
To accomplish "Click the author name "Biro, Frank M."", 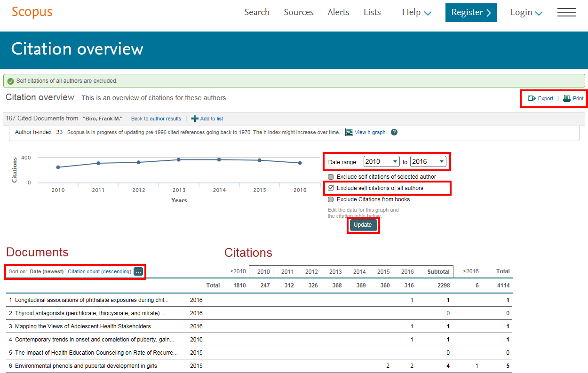I will click(103, 119).
